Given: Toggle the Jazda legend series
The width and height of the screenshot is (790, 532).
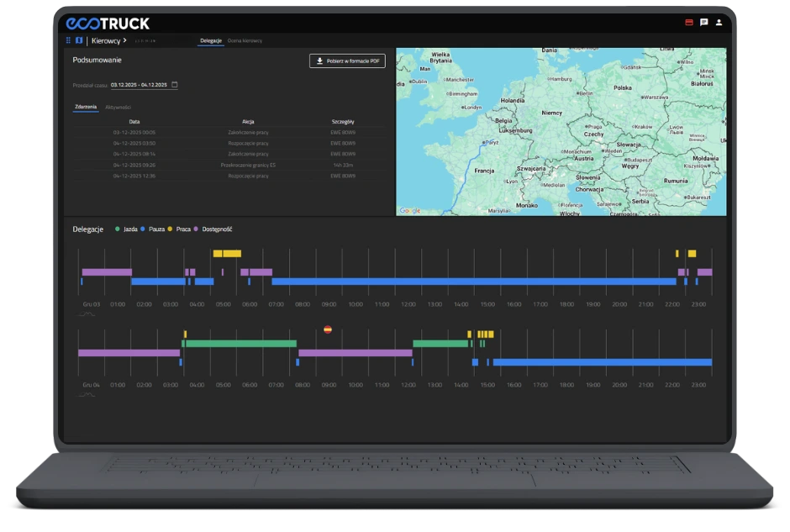Looking at the screenshot, I should point(127,229).
